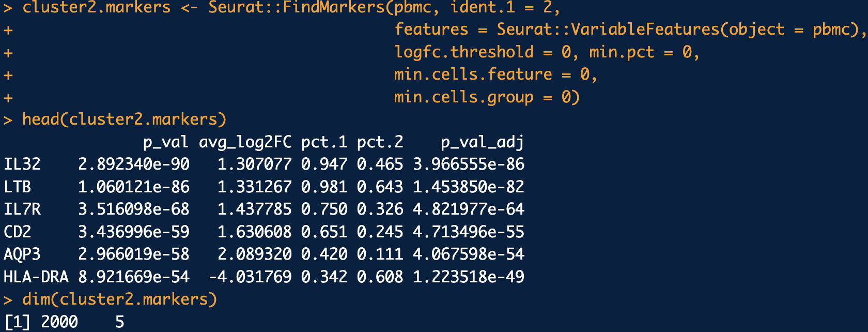Click the HLA-DRA gene row name

coord(36,277)
